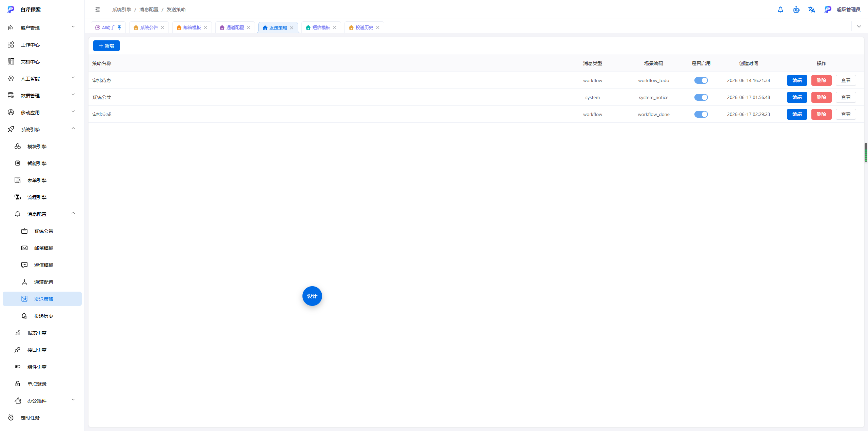Collapse the 系统引擎 menu

(x=42, y=129)
